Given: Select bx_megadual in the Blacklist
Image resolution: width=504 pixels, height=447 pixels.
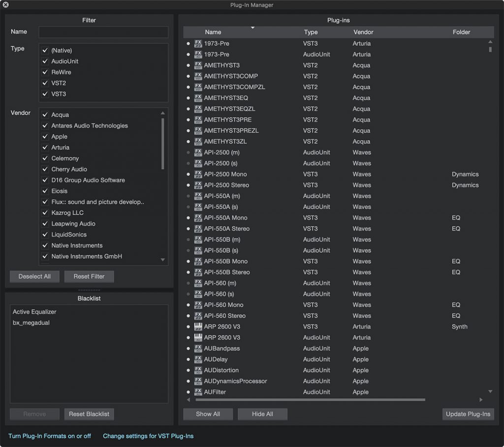Looking at the screenshot, I should 31,323.
